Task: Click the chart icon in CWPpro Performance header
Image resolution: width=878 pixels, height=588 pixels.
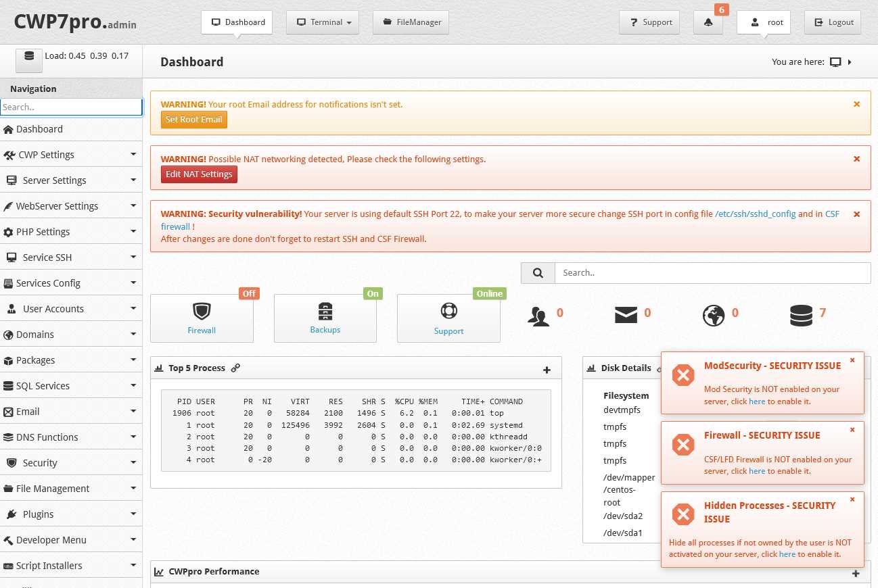Action: 159,572
